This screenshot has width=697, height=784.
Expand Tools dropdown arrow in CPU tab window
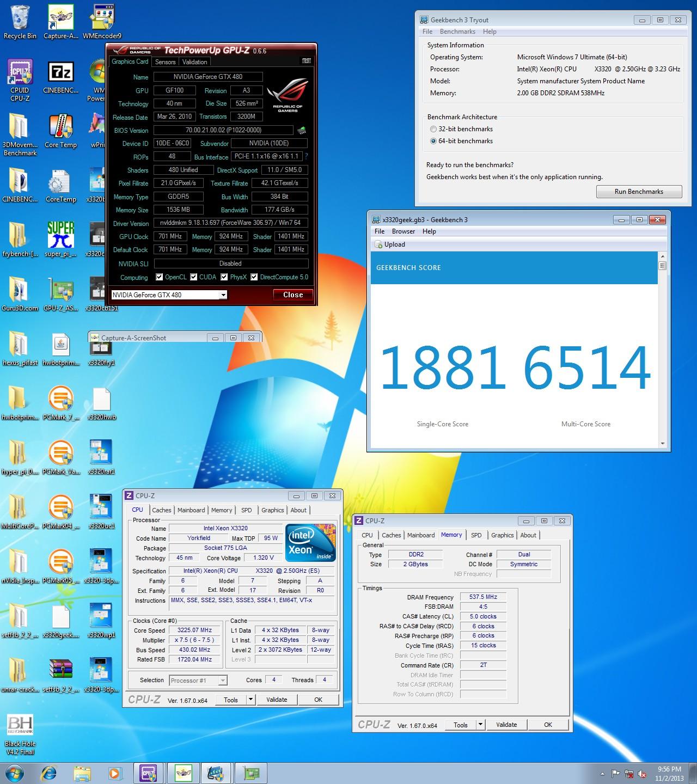tap(250, 700)
